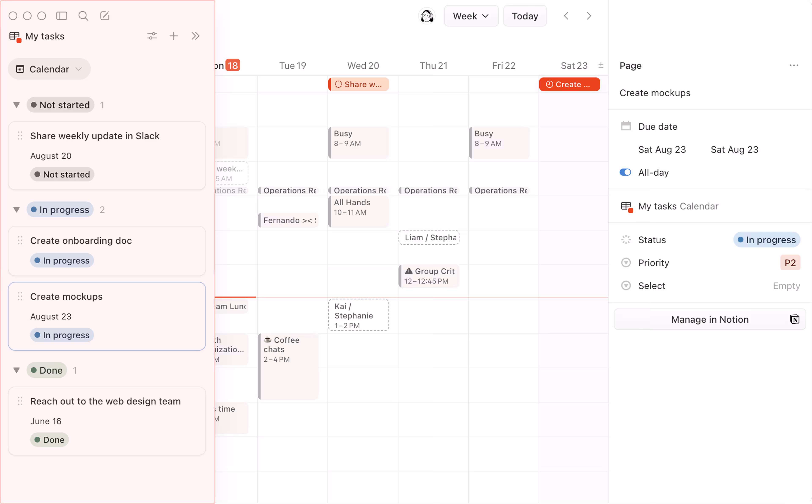This screenshot has height=504, width=812.
Task: Collapse the Done group
Action: (16, 370)
